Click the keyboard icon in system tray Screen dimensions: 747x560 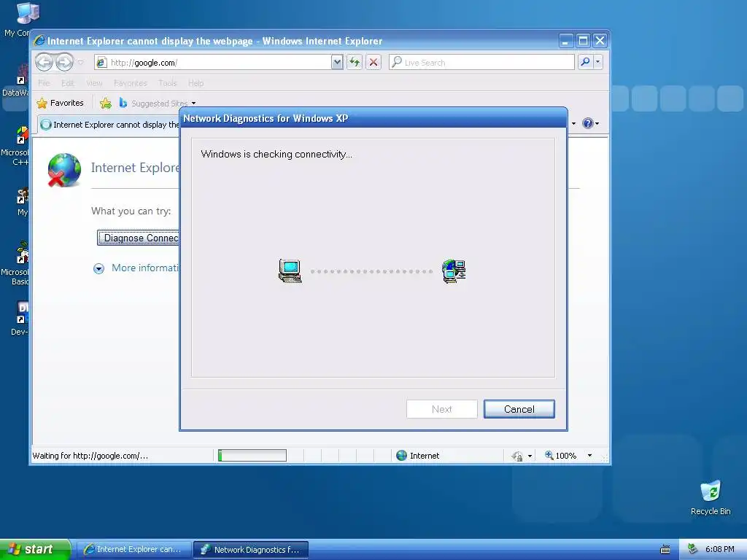pos(665,550)
